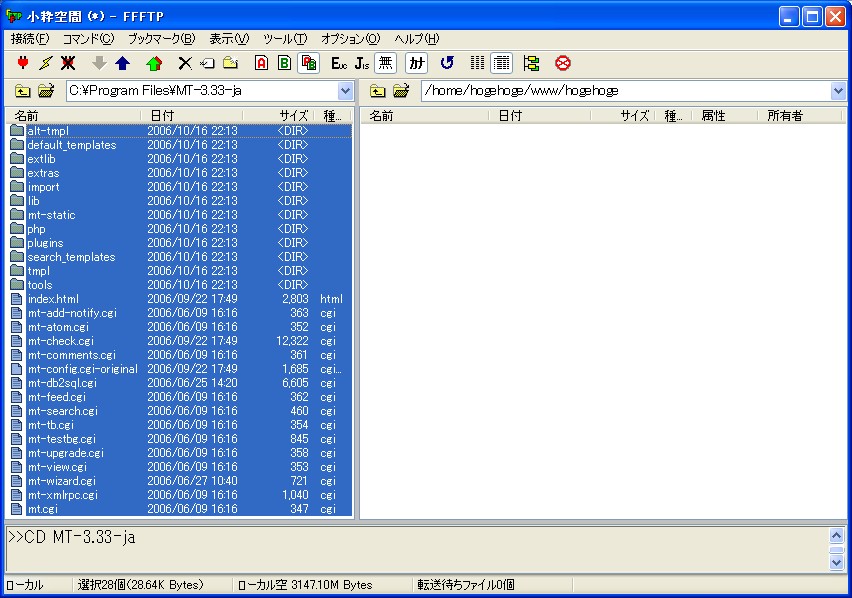The width and height of the screenshot is (852, 598).
Task: Click the blue Upload arrow icon
Action: pyautogui.click(x=123, y=63)
